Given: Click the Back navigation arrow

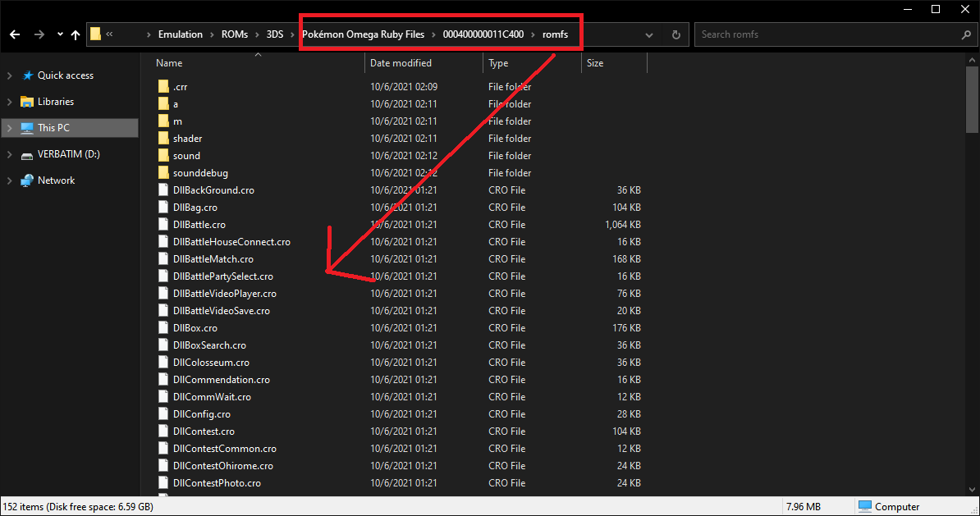Looking at the screenshot, I should 15,34.
